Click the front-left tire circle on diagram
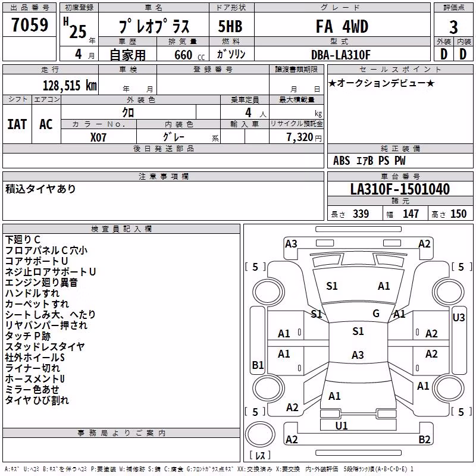 coord(268,292)
